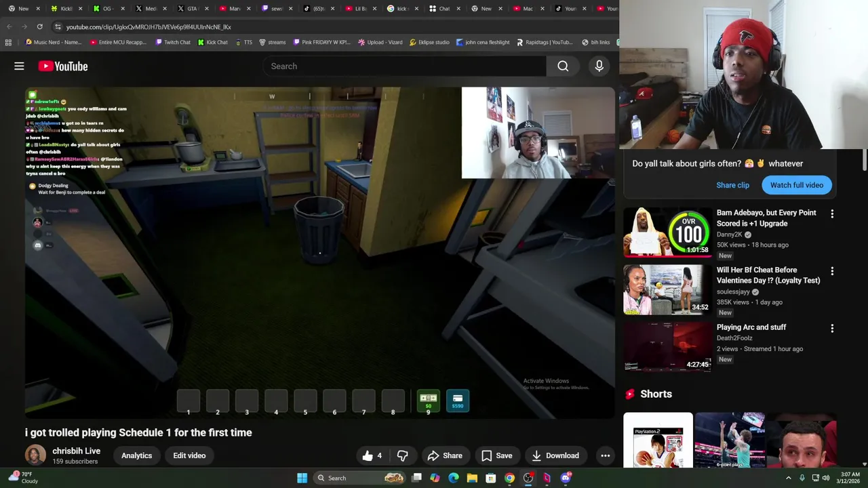Open OBS Studio from taskbar
This screenshot has width=868, height=488.
click(528, 478)
